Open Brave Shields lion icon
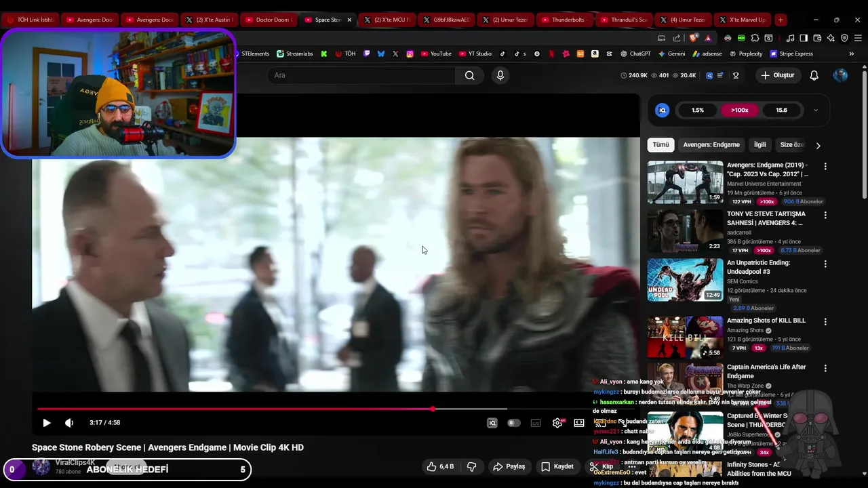This screenshot has height=488, width=868. click(x=693, y=38)
